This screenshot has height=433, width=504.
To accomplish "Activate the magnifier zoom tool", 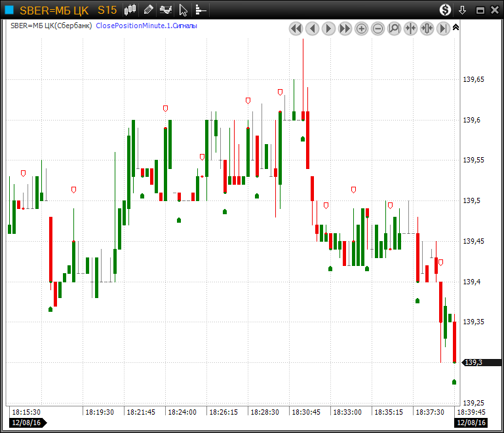I will click(394, 28).
